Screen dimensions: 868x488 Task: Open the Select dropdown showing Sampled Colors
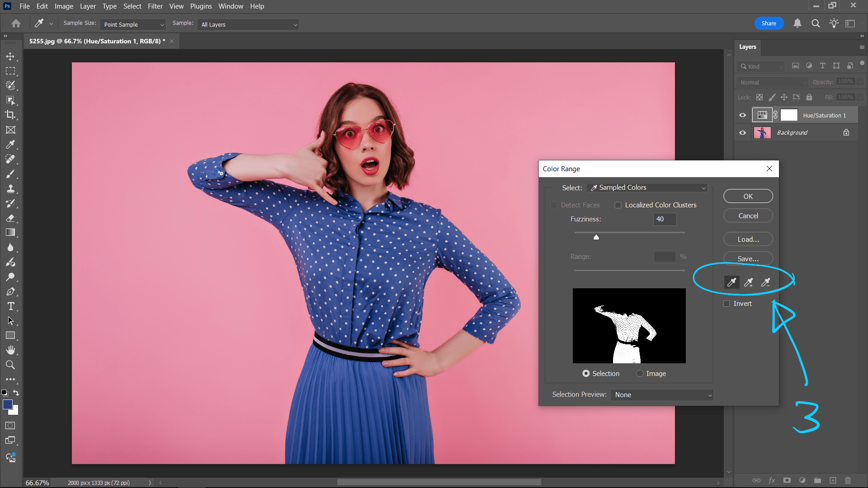tap(647, 188)
